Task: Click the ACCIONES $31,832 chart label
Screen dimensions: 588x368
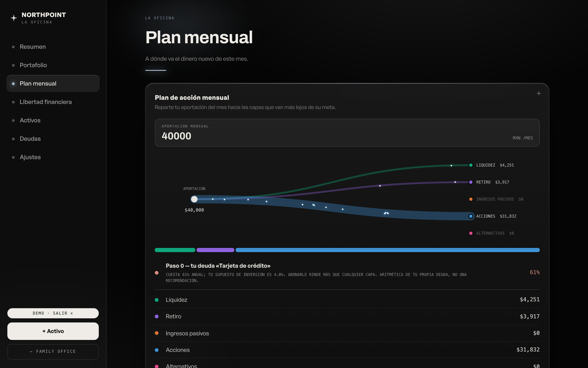Action: [496, 216]
